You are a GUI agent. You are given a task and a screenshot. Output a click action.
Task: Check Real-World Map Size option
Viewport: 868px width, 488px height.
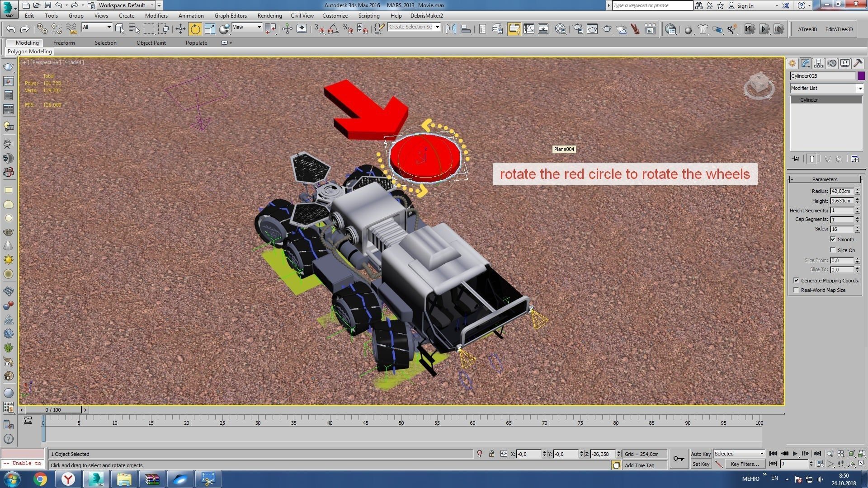click(796, 290)
